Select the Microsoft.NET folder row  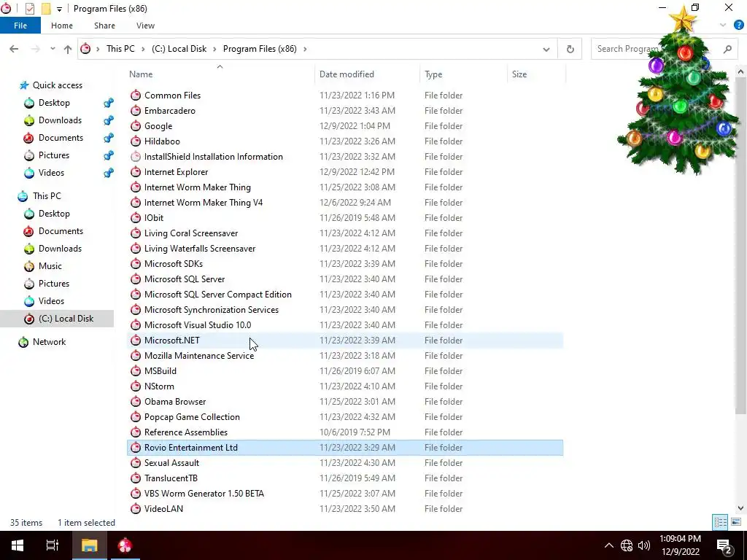pyautogui.click(x=345, y=340)
